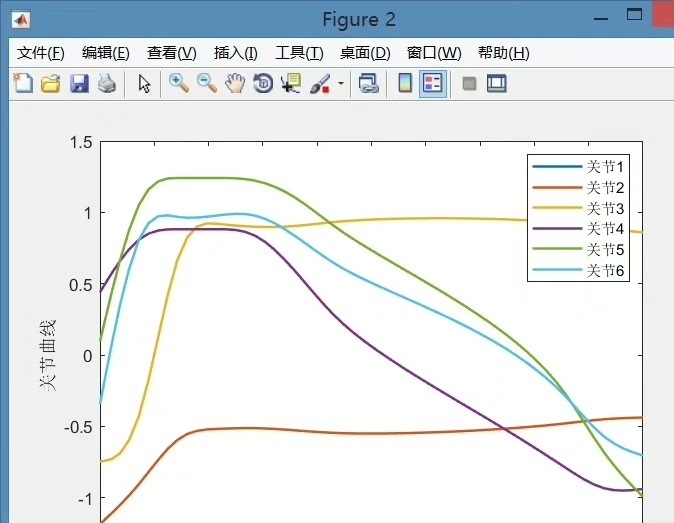Viewport: 674px width, 523px height.
Task: Click the y-axis tick label 1.5
Action: [x=81, y=142]
